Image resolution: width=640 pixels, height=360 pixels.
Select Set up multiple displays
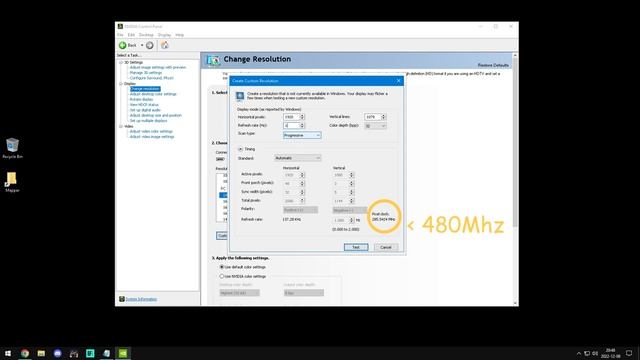pyautogui.click(x=148, y=121)
